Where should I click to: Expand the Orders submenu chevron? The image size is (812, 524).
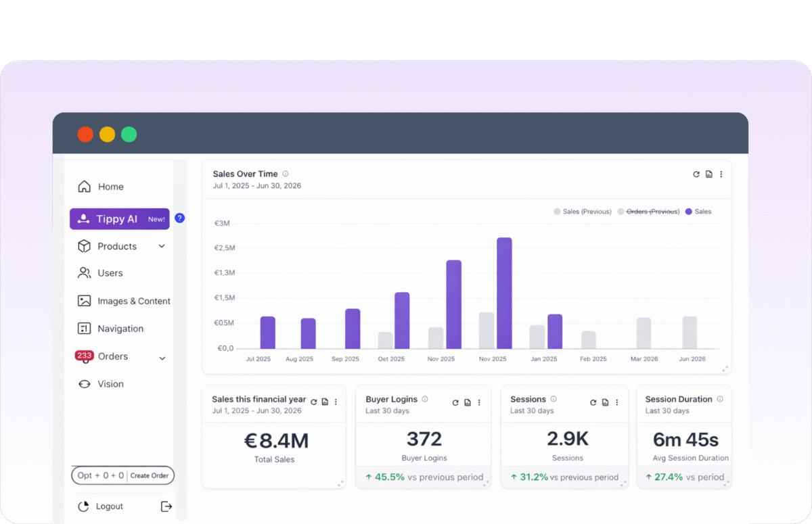162,358
